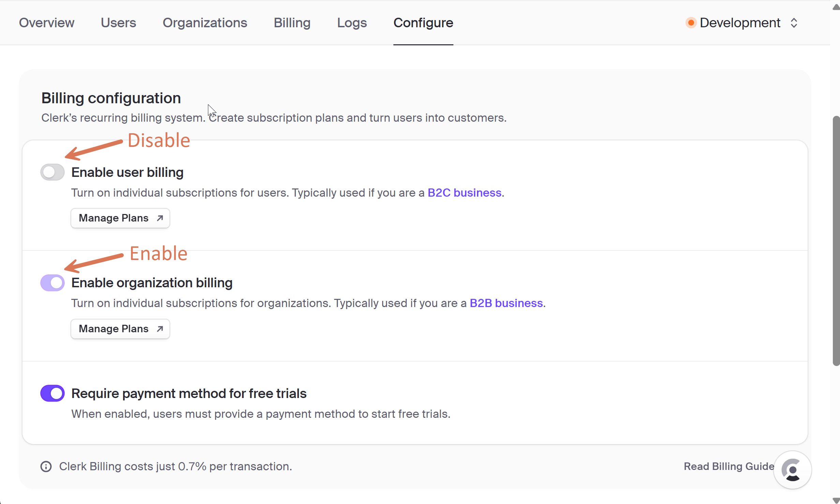The image size is (840, 504).
Task: Toggle Require payment method for free trials
Action: point(52,393)
